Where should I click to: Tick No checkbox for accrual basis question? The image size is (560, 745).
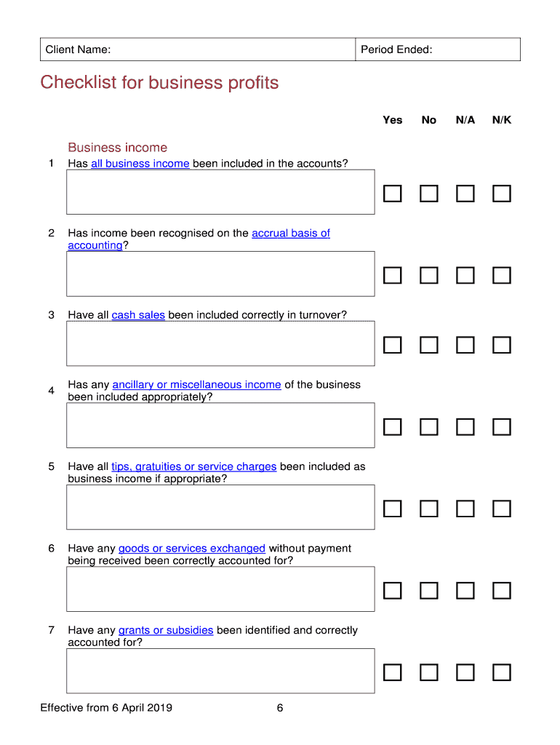click(x=429, y=275)
